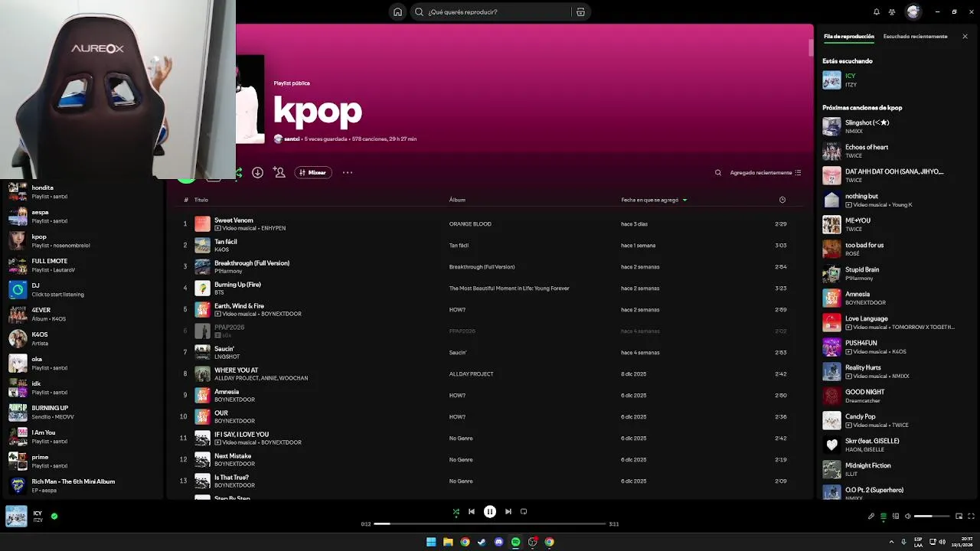Open Windows Start menu
The image size is (980, 551).
pyautogui.click(x=431, y=542)
